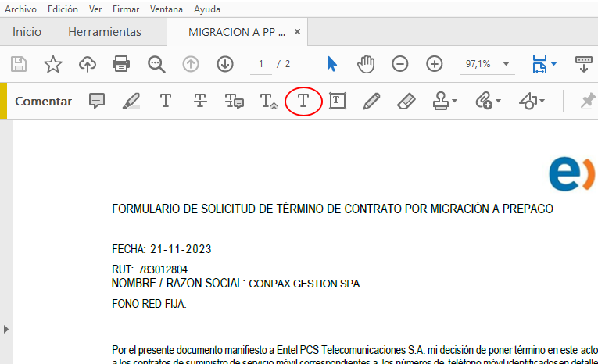598x364 pixels.
Task: Click the Entel logo in document
Action: 571,173
